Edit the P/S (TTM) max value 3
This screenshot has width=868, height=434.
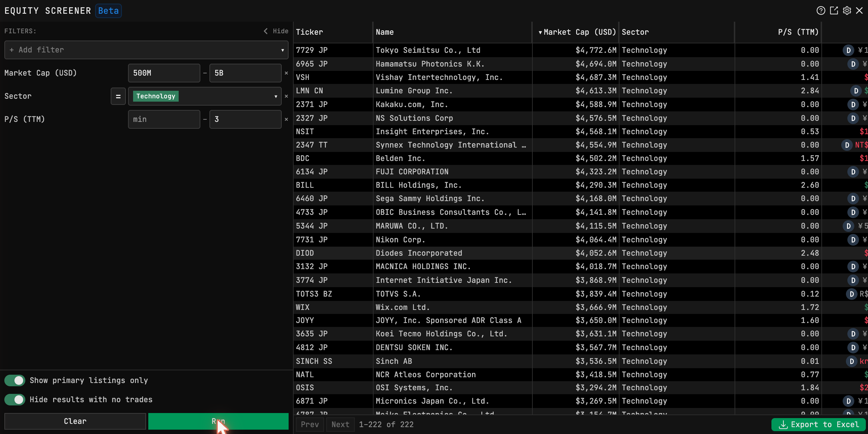(245, 119)
